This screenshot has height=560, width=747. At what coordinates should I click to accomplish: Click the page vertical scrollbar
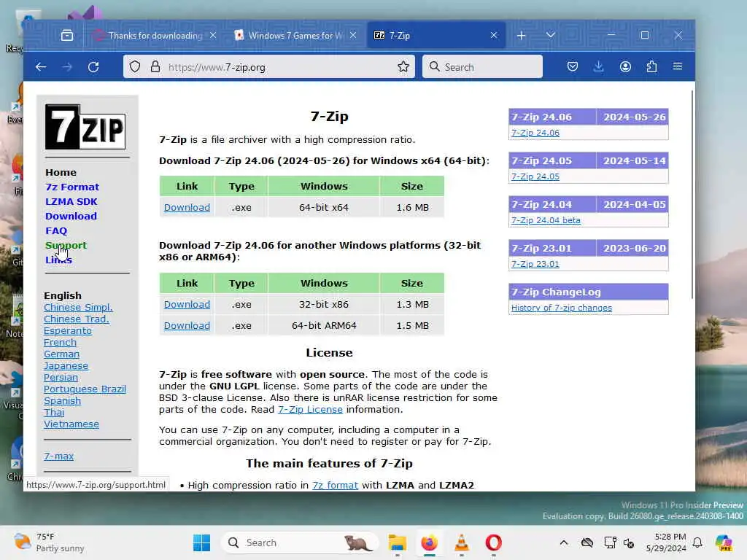(x=692, y=194)
